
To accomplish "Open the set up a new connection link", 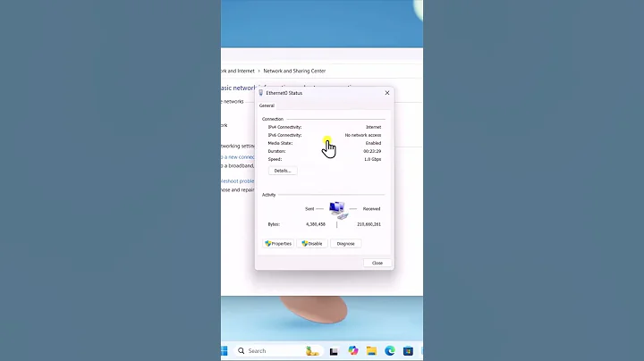I will [238, 157].
